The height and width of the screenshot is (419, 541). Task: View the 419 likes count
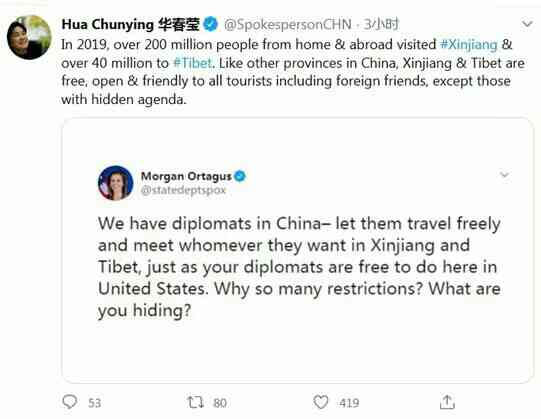[348, 403]
